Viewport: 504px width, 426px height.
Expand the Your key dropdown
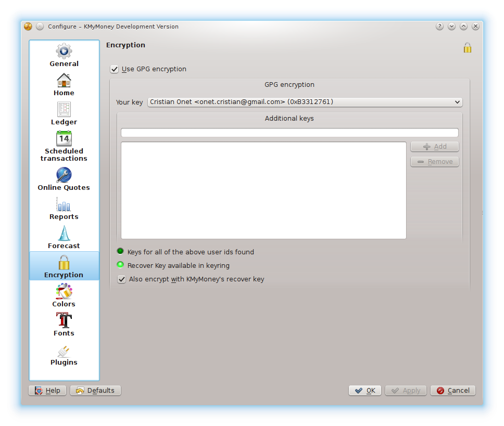tap(305, 102)
